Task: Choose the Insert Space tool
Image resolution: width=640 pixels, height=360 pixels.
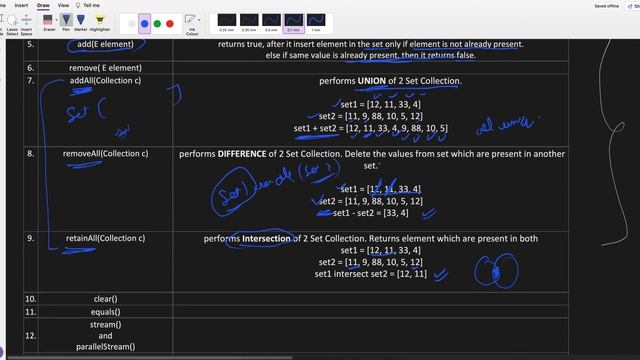Action: (x=26, y=24)
